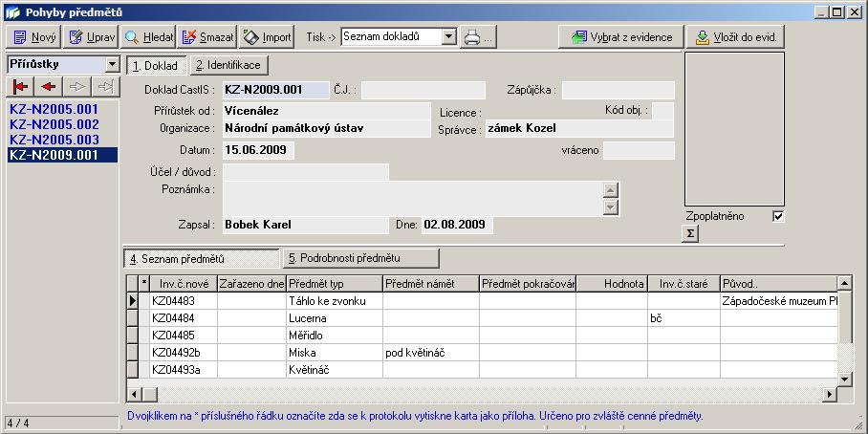Click table vertical scroll up arrow

coord(845,283)
